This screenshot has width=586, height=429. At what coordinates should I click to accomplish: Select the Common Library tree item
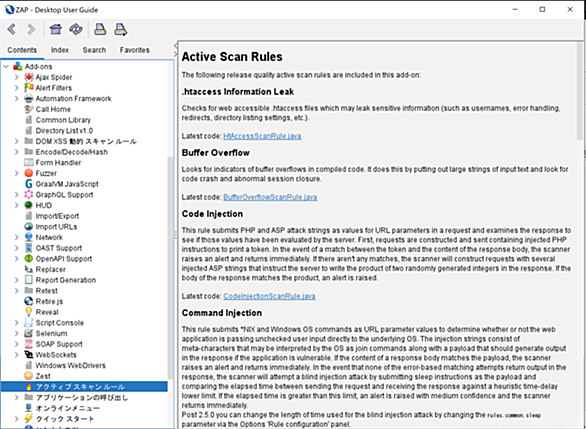coord(63,120)
